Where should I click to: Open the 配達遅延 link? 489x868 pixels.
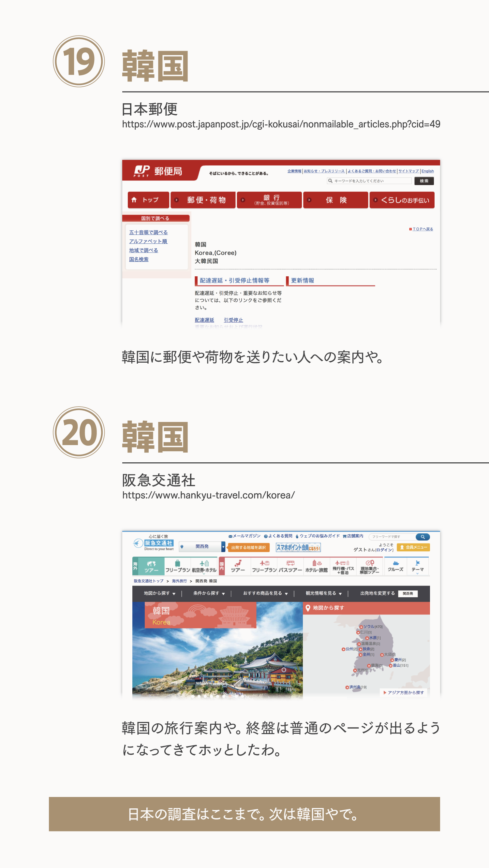tap(204, 320)
